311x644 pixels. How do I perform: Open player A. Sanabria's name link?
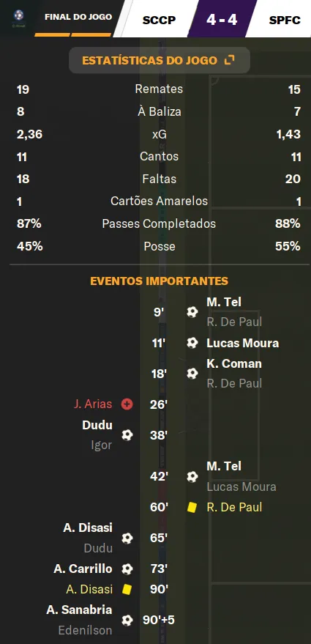[x=79, y=610]
